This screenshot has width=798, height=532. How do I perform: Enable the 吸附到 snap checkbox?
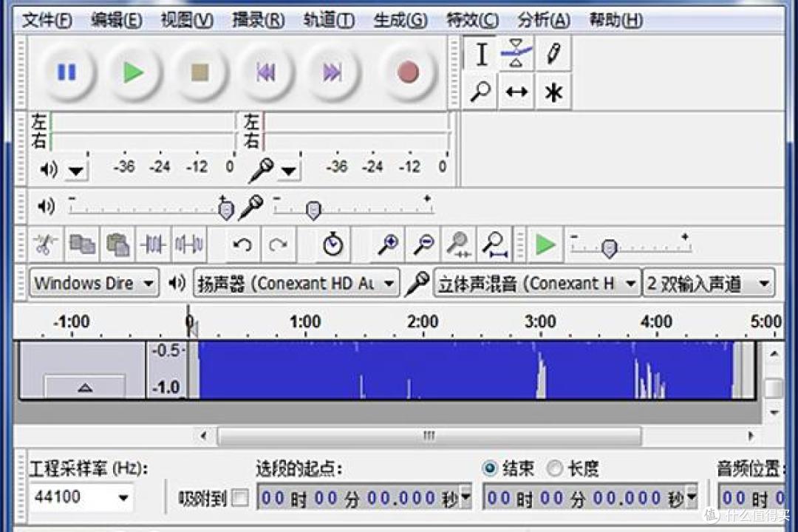tap(239, 498)
